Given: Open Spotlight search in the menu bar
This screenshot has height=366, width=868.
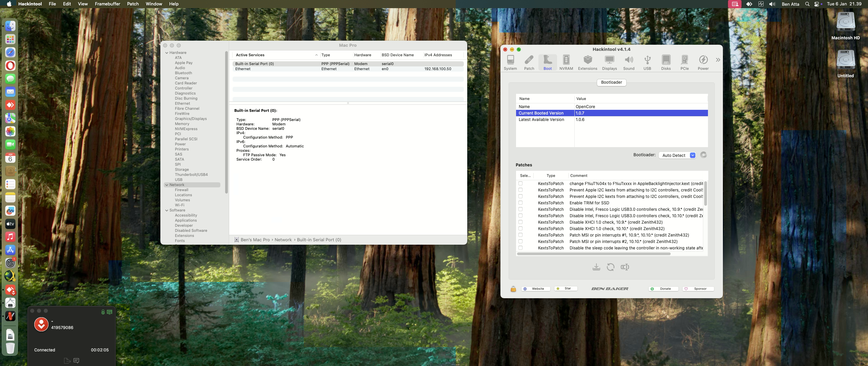Looking at the screenshot, I should tap(807, 4).
